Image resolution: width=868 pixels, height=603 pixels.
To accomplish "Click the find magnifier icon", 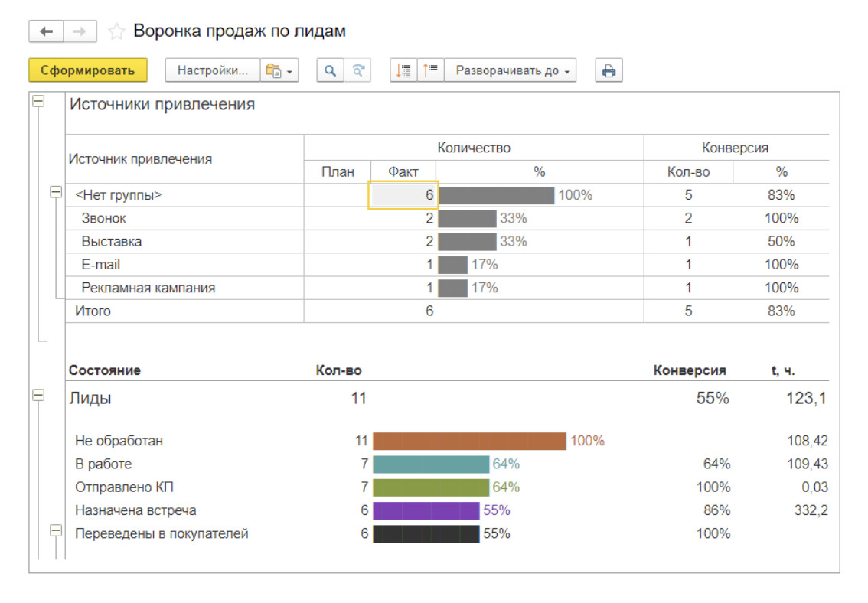I will [x=330, y=71].
